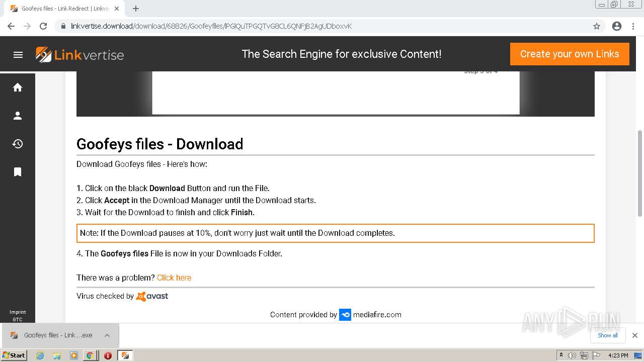Open the bookmarks sidebar icon

click(x=18, y=172)
